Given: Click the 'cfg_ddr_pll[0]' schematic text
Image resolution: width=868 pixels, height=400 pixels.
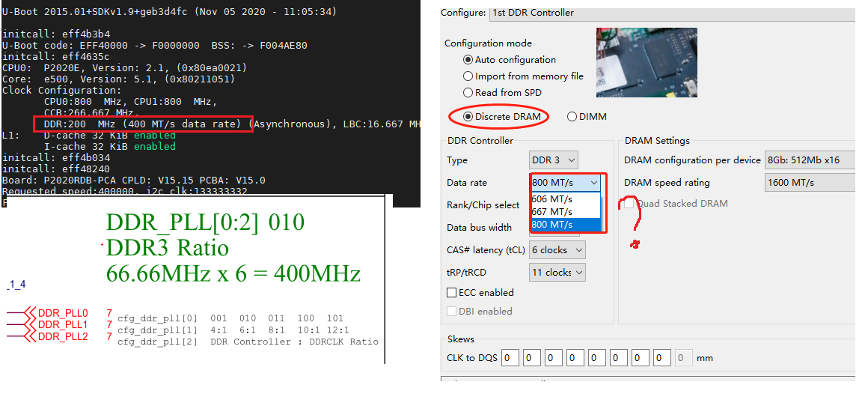Looking at the screenshot, I should click(157, 318).
